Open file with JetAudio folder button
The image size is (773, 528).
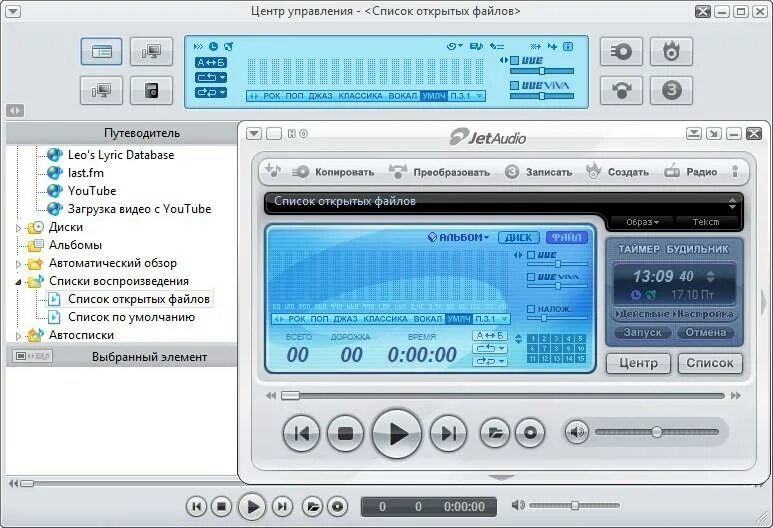pos(494,433)
